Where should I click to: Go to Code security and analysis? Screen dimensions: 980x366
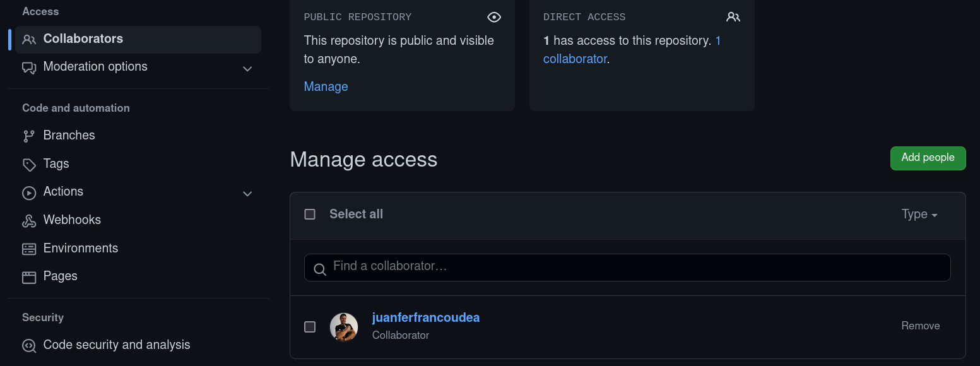117,345
